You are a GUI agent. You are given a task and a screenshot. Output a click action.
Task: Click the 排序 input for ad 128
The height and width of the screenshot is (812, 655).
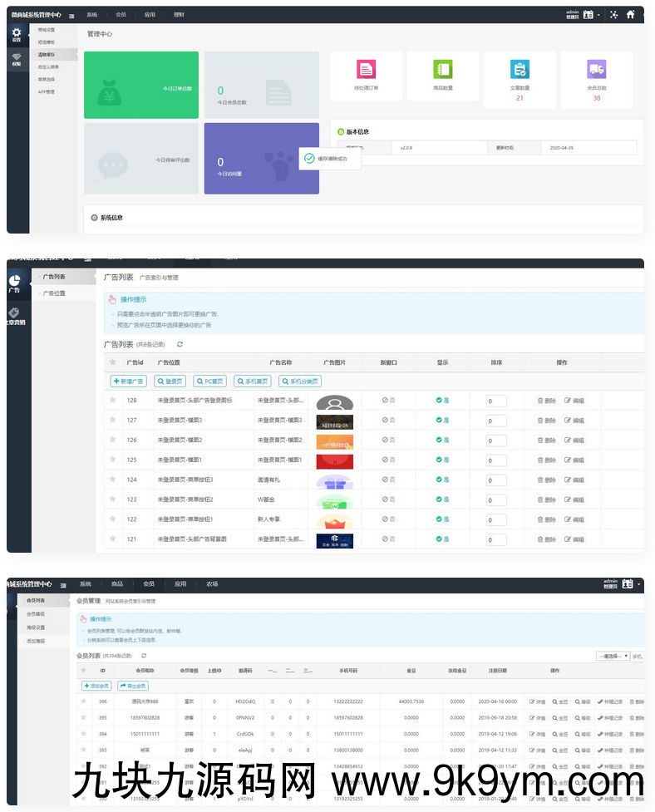tap(496, 401)
